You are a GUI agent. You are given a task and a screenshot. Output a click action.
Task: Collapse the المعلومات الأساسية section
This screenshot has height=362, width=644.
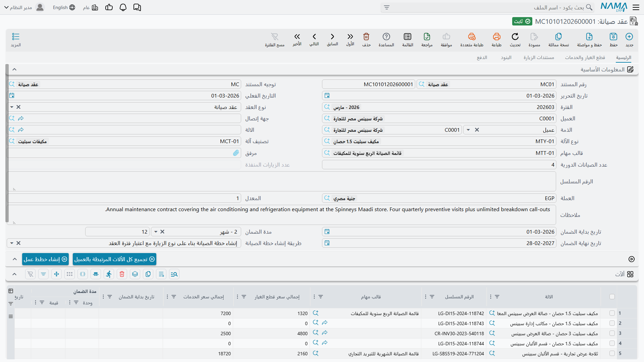click(14, 69)
